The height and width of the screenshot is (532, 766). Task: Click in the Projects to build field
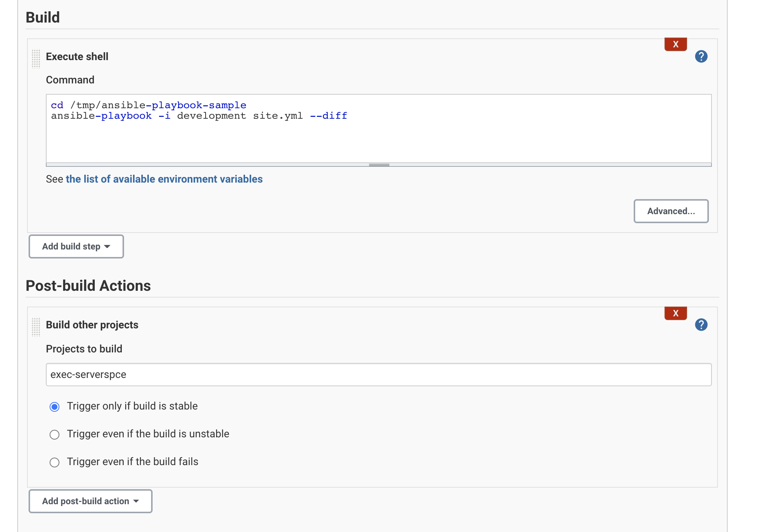(x=378, y=375)
